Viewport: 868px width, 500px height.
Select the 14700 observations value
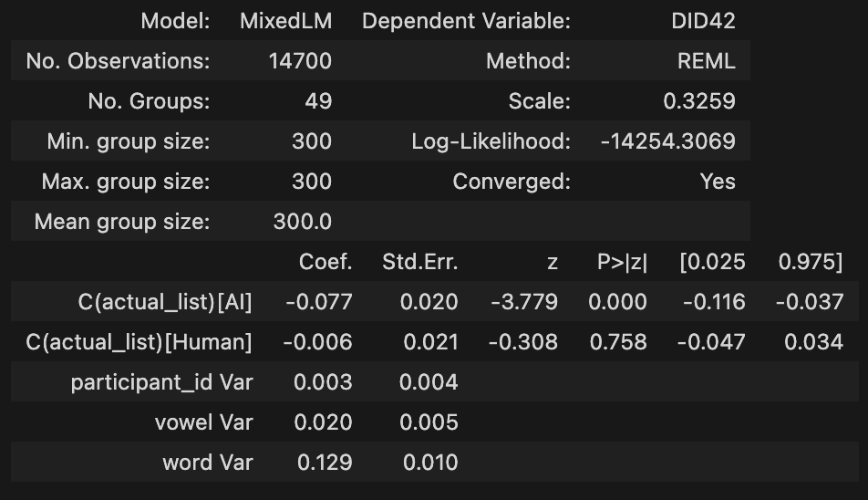coord(300,61)
